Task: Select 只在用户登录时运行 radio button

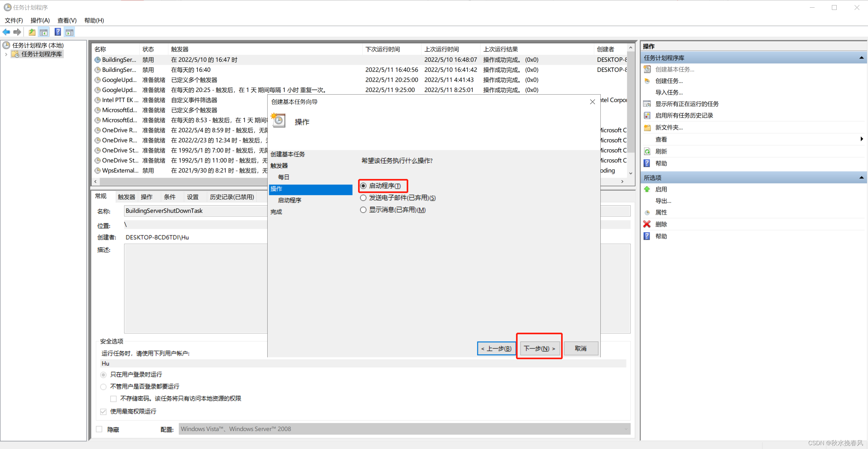Action: pos(104,375)
